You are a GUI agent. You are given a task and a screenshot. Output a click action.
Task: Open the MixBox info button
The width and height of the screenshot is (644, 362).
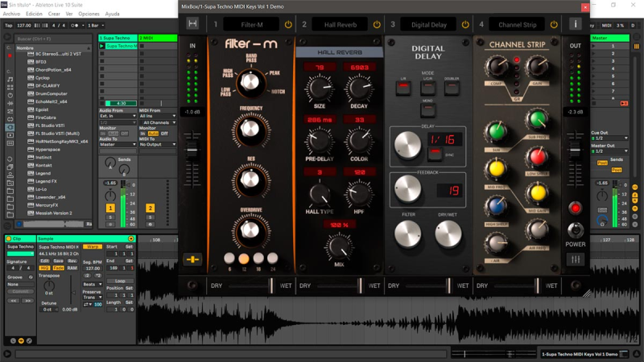click(x=575, y=25)
